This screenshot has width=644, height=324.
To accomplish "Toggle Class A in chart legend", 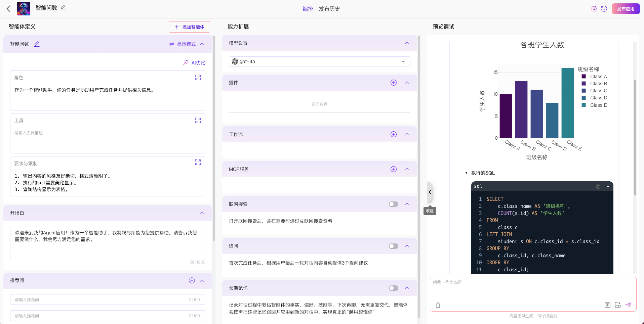I will click(594, 77).
